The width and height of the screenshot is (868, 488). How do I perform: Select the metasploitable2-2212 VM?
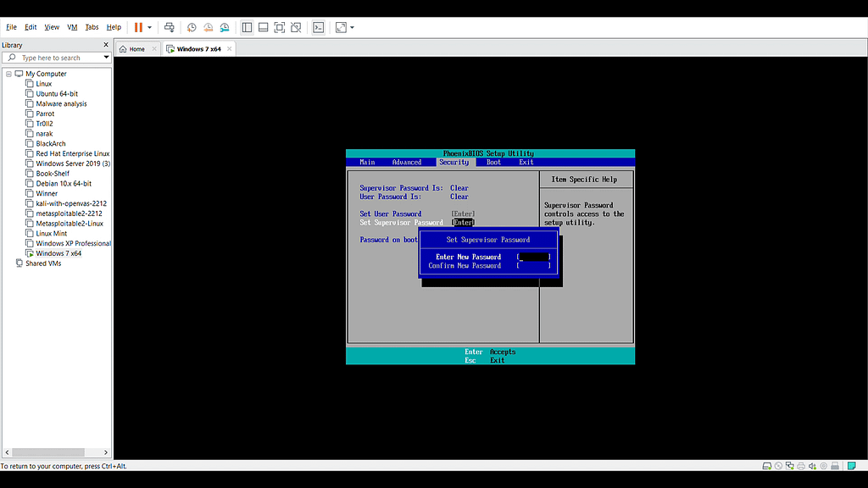click(70, 213)
